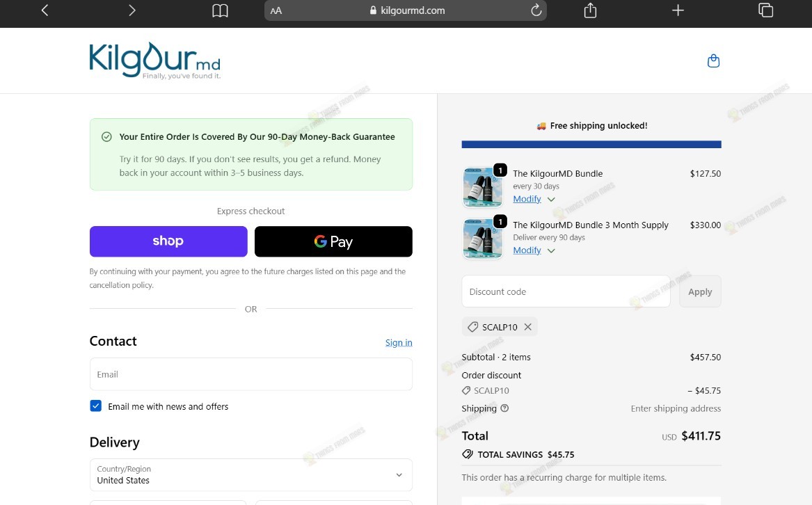Screen dimensions: 812x505
Task: Click the – $45.75 discount amount
Action: click(x=704, y=390)
